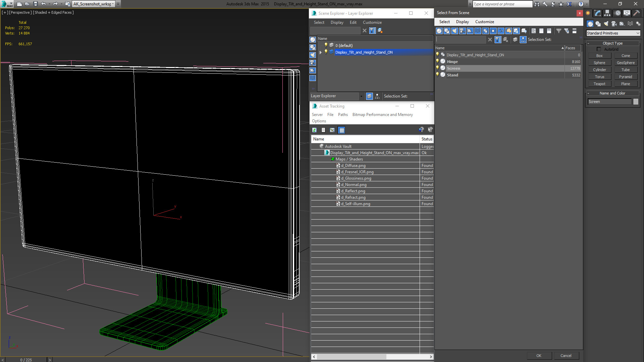Select Cameras category in Create panel
This screenshot has width=644, height=362.
614,24
